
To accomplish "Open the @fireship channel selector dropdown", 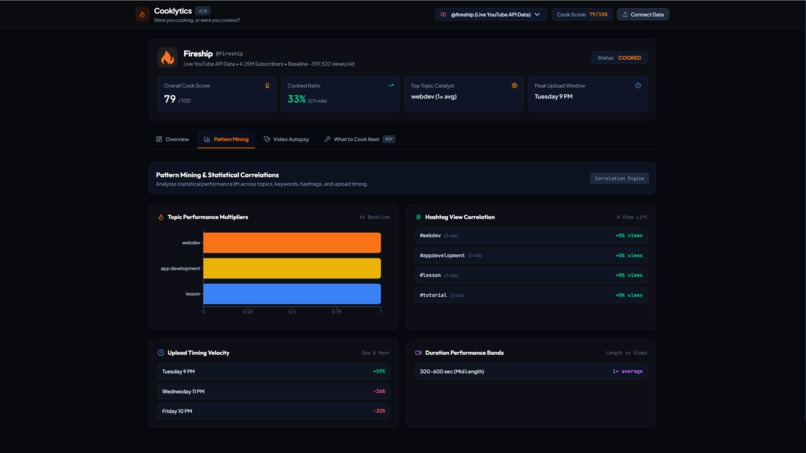I will [490, 14].
